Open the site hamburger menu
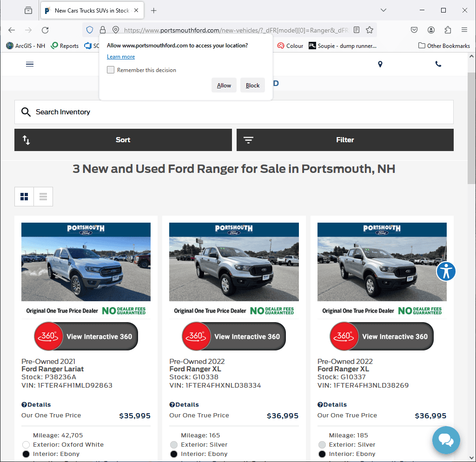This screenshot has width=476, height=462. 30,64
